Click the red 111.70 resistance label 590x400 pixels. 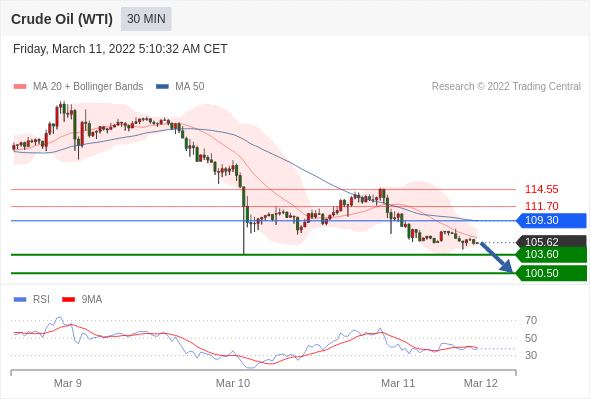pyautogui.click(x=541, y=206)
